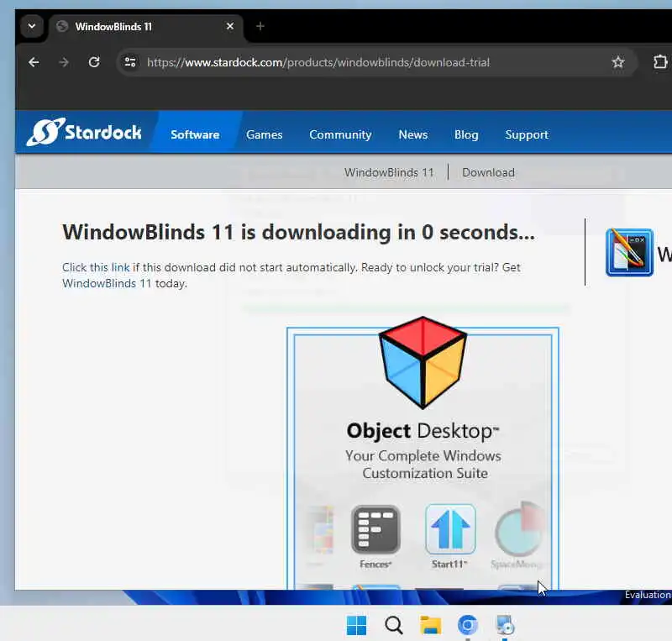Open the Community menu
Screen dimensions: 672x641
[340, 134]
